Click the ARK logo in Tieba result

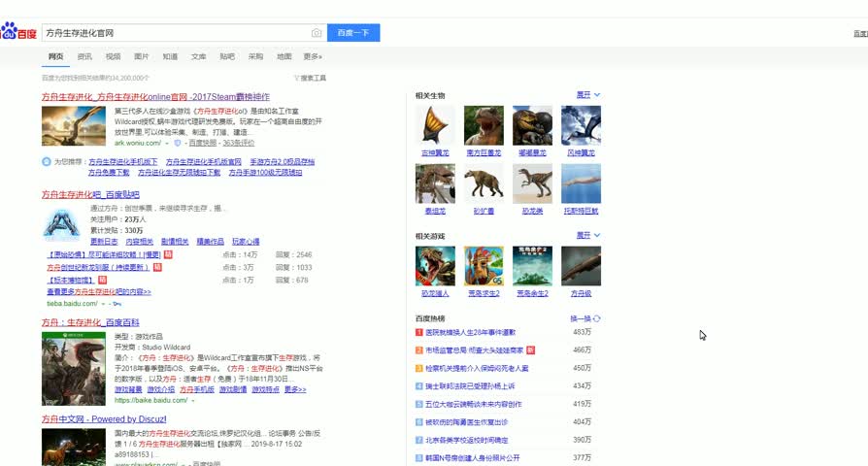[x=61, y=223]
